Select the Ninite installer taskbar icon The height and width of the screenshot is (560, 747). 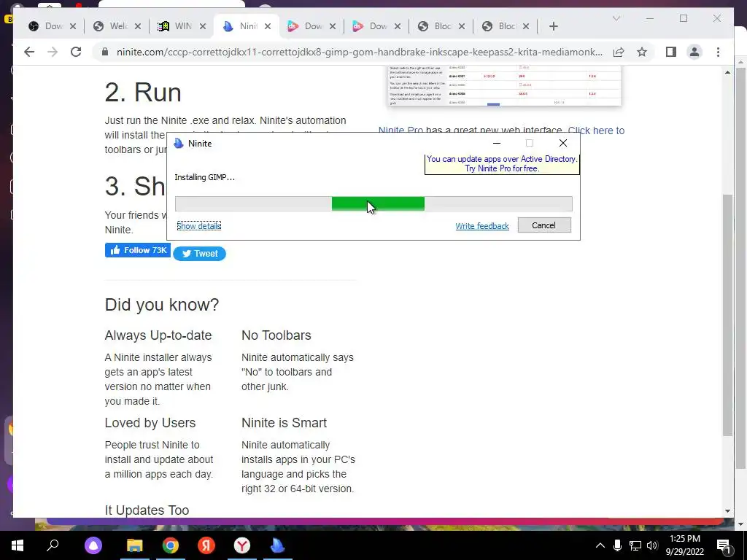278,545
